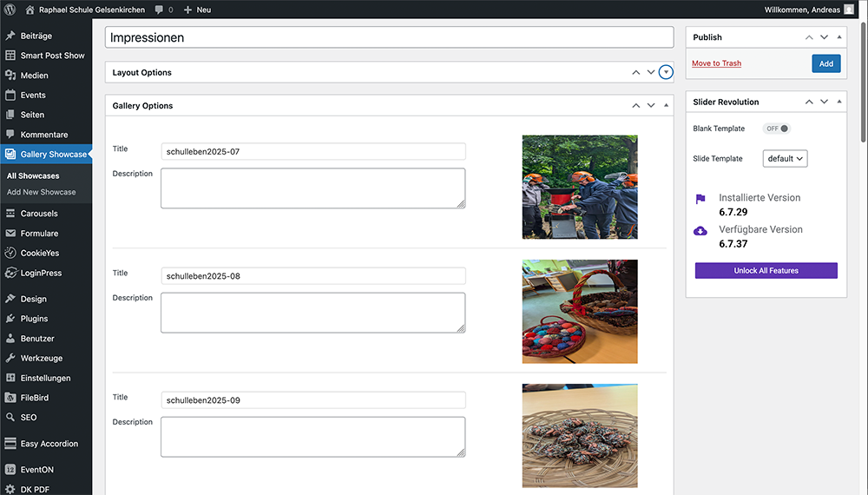868x495 pixels.
Task: Click the LoginPress icon
Action: click(x=10, y=273)
